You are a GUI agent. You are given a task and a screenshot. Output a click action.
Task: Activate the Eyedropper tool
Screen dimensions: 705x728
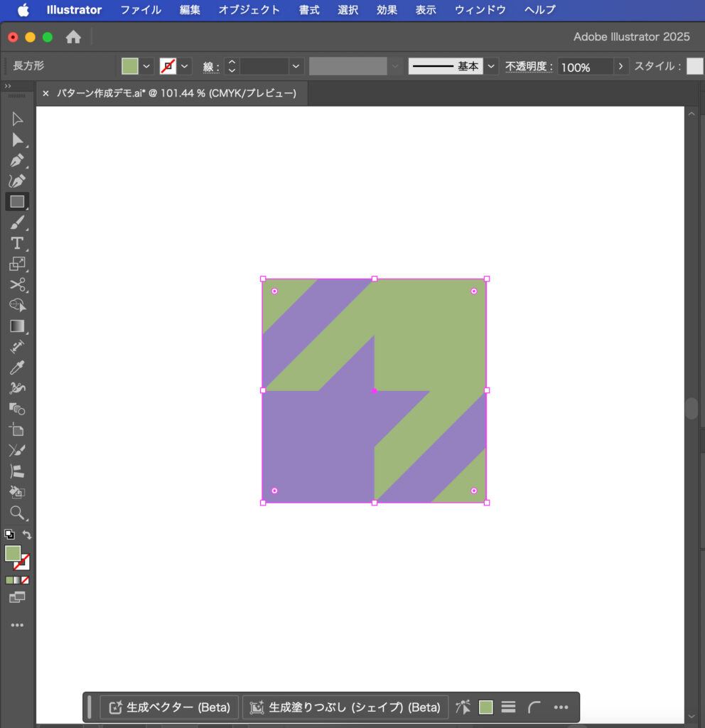point(17,368)
